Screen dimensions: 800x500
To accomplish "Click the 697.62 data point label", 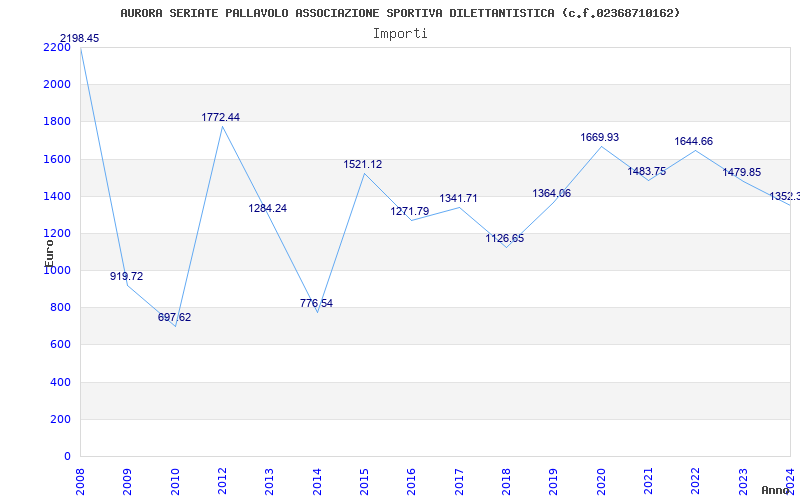I will 174,317.
